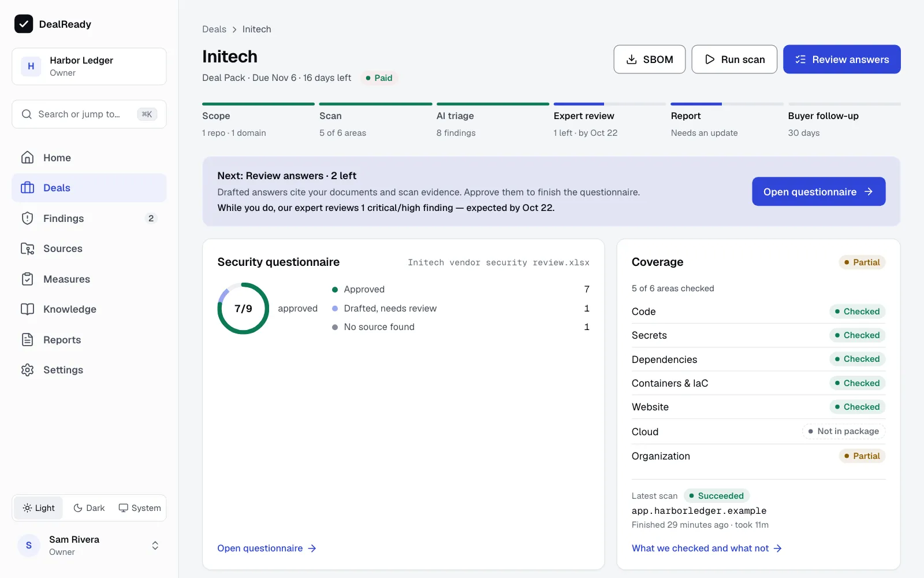Click the Cloud Not in package badge

click(x=843, y=431)
